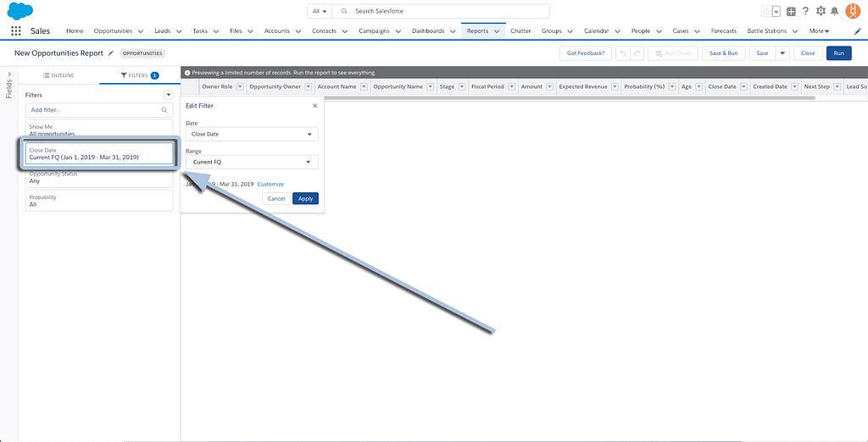Click the Customize link
The image size is (868, 442).
coord(270,184)
